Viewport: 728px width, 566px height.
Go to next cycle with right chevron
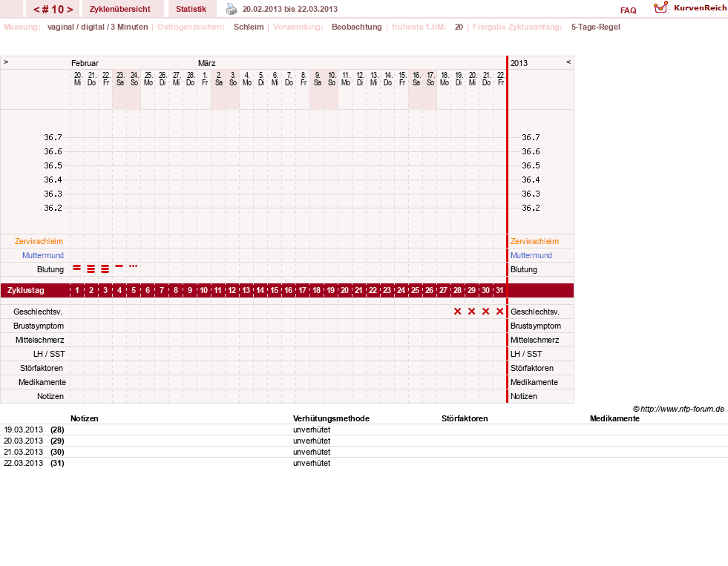pyautogui.click(x=70, y=10)
